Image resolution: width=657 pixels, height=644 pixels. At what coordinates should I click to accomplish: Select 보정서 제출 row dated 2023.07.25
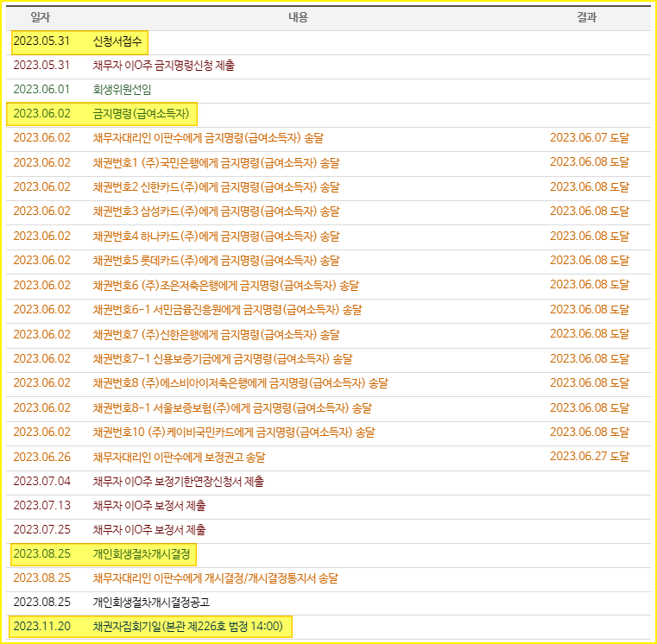(328, 530)
